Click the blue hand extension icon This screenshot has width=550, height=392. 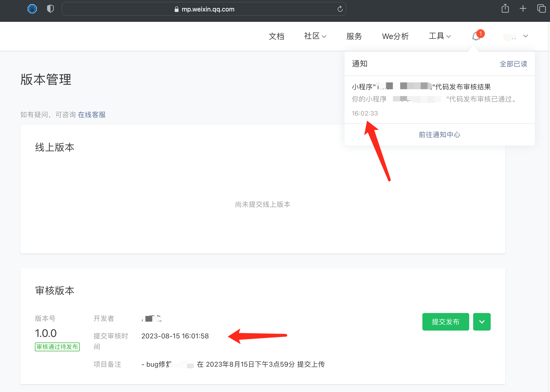[x=32, y=9]
